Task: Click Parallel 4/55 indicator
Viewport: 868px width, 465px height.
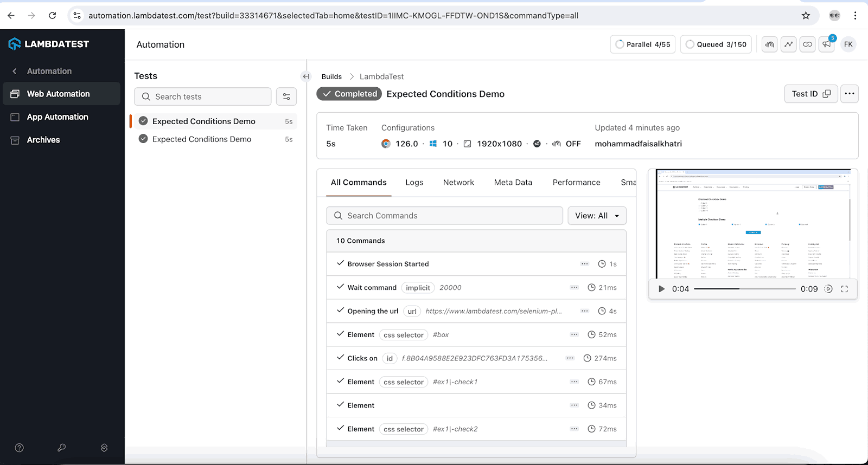Action: coord(643,44)
